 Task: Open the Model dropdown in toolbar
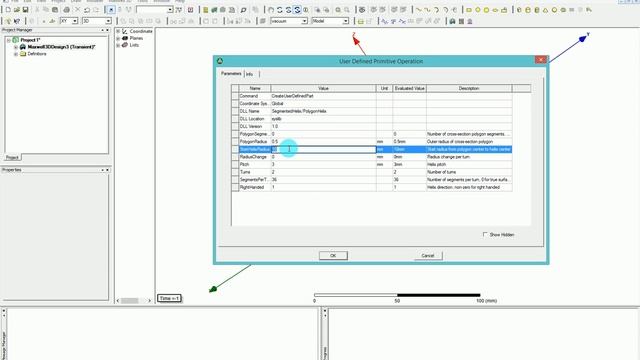pos(345,21)
